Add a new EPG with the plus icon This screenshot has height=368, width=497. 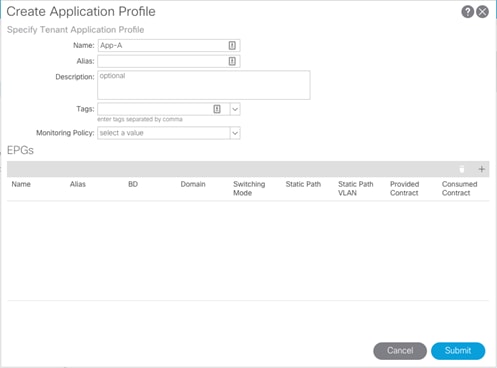click(481, 169)
